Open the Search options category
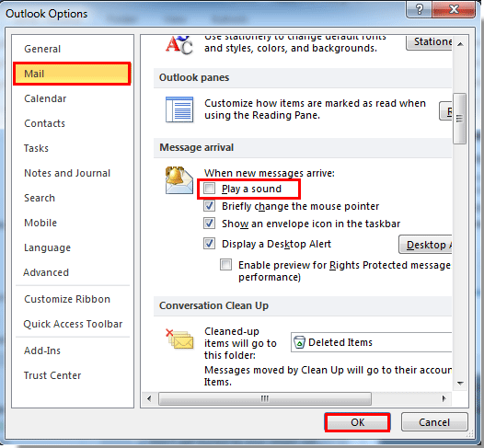Image resolution: width=484 pixels, height=448 pixels. tap(73, 198)
